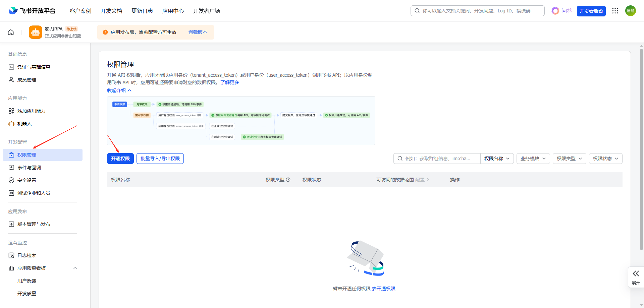Expand the 权限名称 search type dropdown

[x=497, y=159]
